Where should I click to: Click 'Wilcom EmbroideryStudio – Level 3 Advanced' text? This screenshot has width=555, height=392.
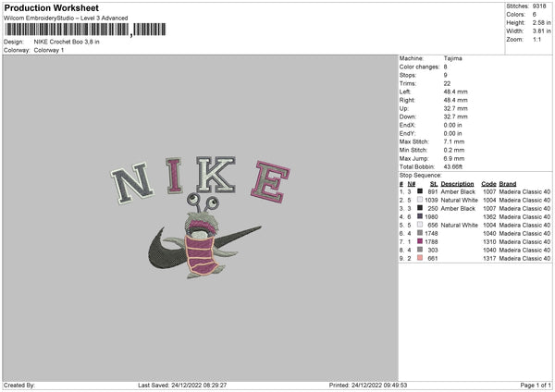click(x=66, y=18)
